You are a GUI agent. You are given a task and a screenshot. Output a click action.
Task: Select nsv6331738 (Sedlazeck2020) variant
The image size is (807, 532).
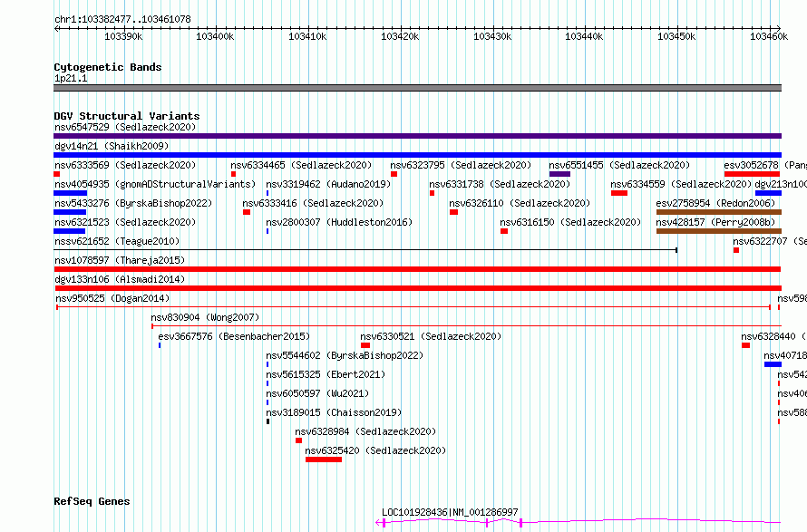500,184
